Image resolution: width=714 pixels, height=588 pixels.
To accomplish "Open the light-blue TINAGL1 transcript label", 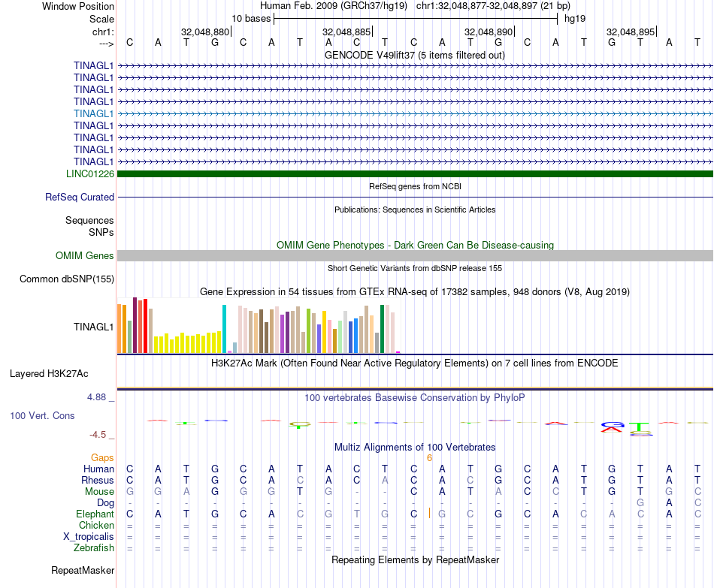I will 93,114.
